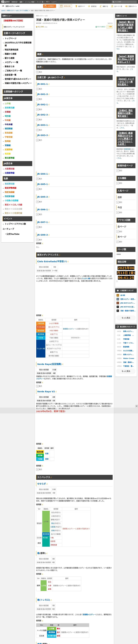Click the 君津 station in Verde Rayo V2 table
Screen dimensions: 138x644
(47, 459)
